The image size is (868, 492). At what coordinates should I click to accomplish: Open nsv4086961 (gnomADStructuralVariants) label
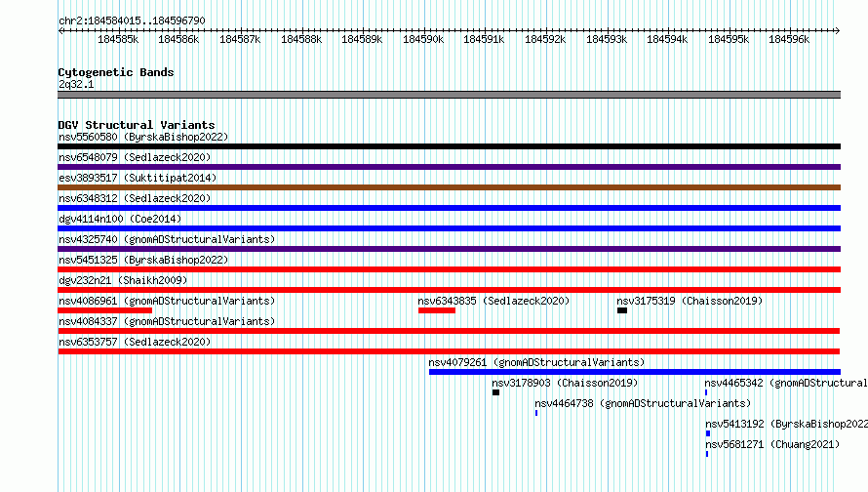(x=167, y=301)
